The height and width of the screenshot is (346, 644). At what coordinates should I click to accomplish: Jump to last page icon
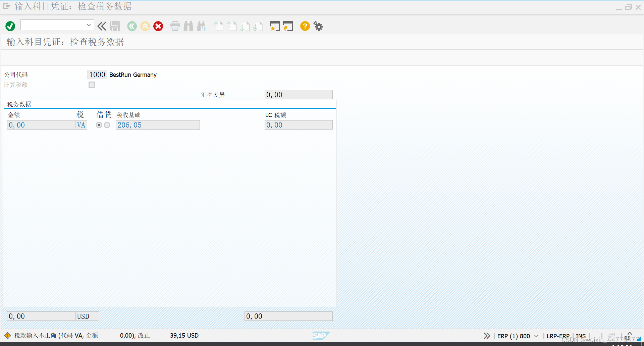258,26
